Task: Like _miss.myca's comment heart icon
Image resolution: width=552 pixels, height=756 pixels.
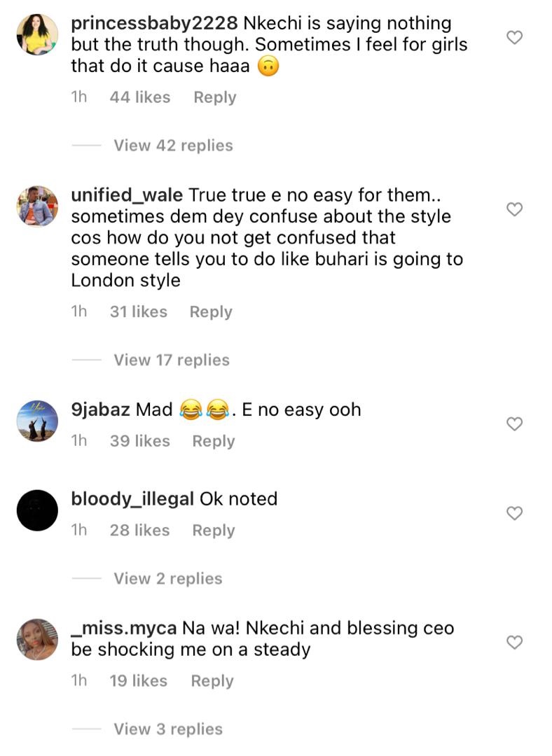Action: pos(515,642)
